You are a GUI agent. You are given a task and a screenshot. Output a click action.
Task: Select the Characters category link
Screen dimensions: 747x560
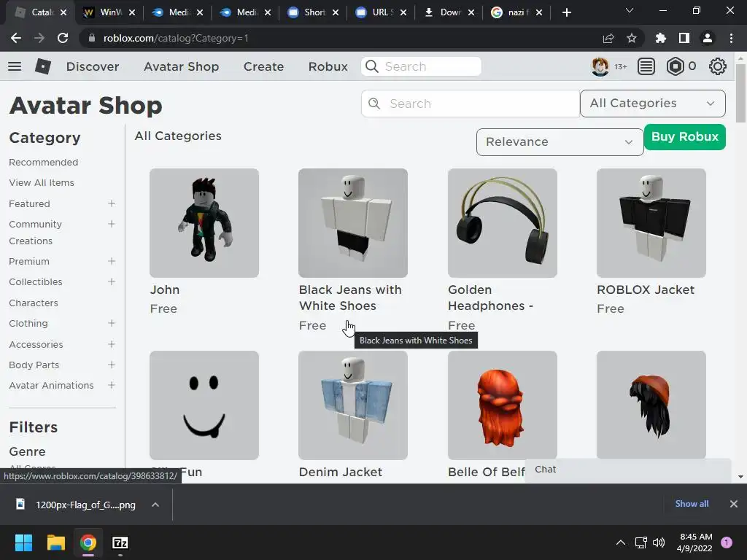coord(34,303)
